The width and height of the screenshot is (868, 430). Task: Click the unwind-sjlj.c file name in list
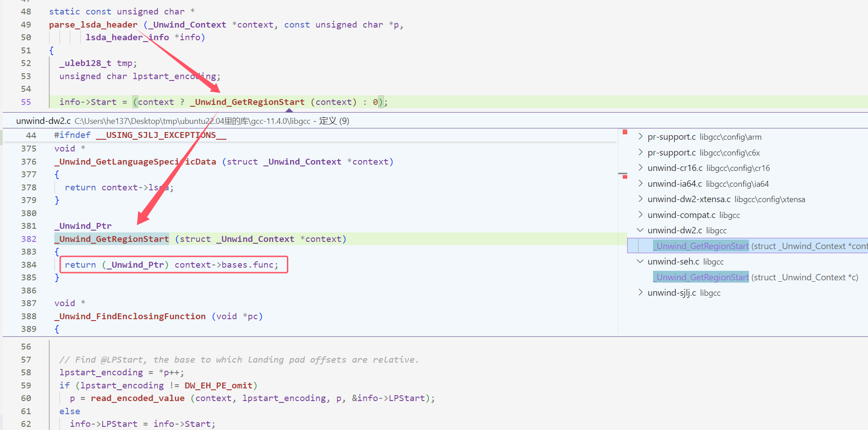pyautogui.click(x=672, y=293)
